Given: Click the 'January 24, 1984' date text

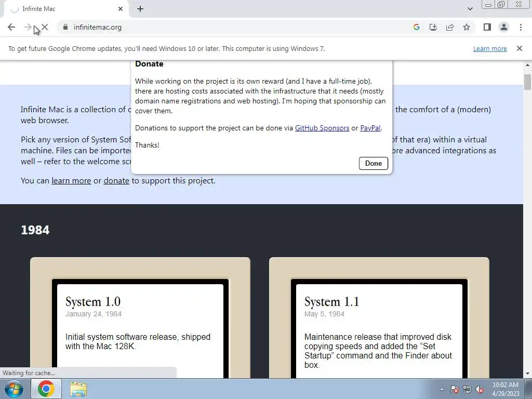Looking at the screenshot, I should pos(94,314).
